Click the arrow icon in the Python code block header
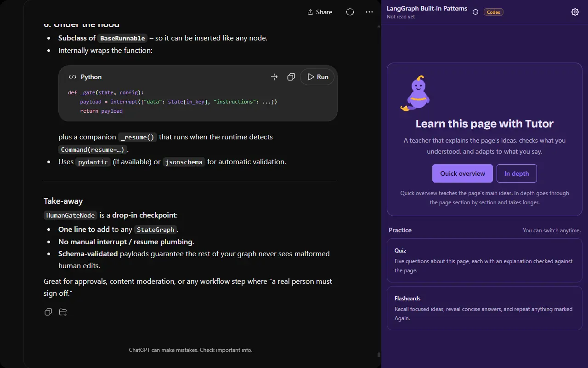The height and width of the screenshot is (368, 588). [x=274, y=77]
